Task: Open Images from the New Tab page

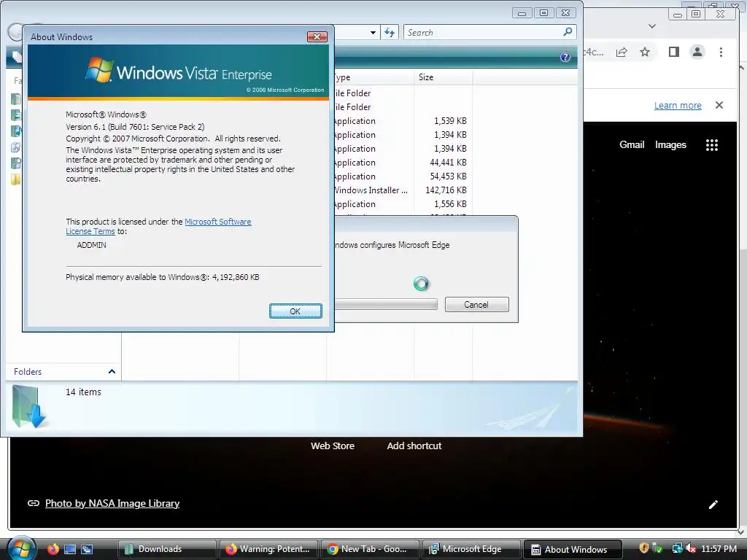Action: coord(670,145)
